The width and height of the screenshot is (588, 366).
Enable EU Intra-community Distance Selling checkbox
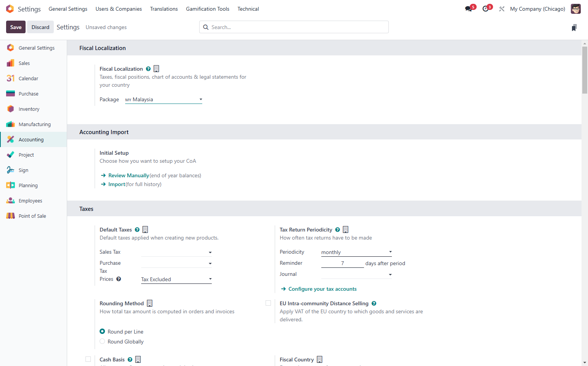(268, 303)
